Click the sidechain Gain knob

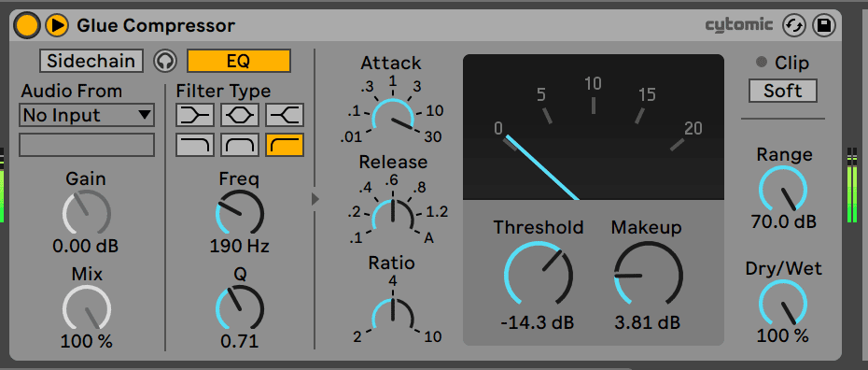pyautogui.click(x=87, y=213)
